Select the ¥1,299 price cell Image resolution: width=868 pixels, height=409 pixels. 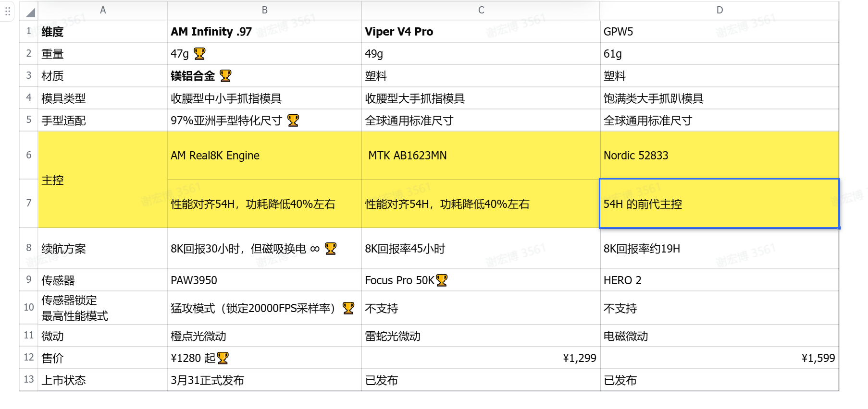(x=481, y=358)
